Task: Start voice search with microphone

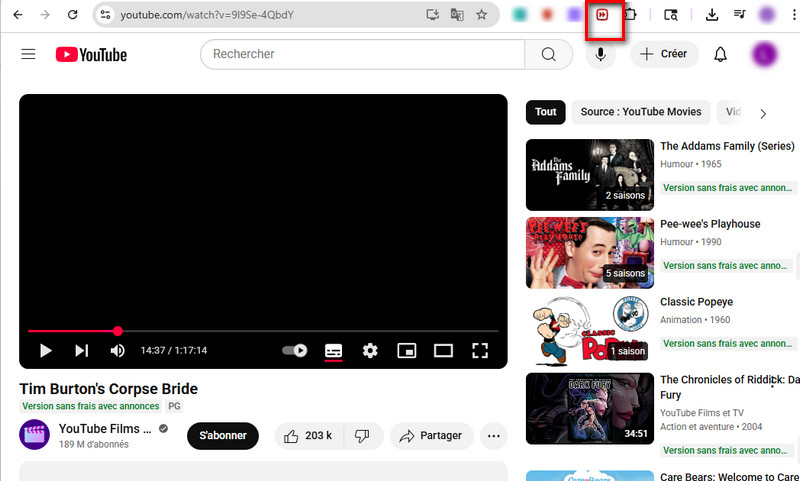Action: click(x=601, y=54)
